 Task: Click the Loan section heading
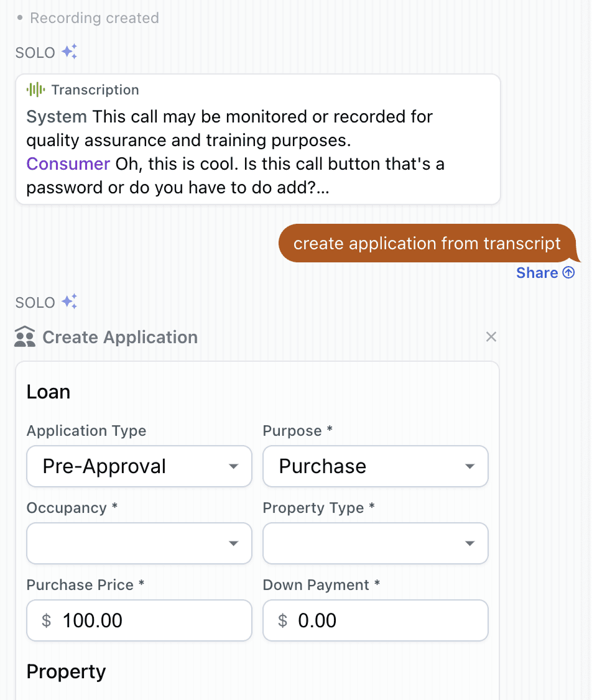click(x=48, y=392)
